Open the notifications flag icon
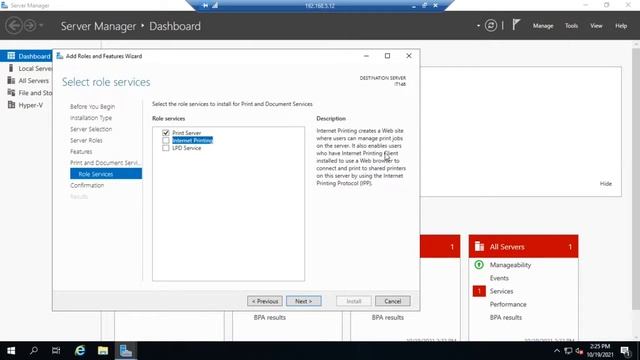This screenshot has height=360, width=640. pos(516,25)
